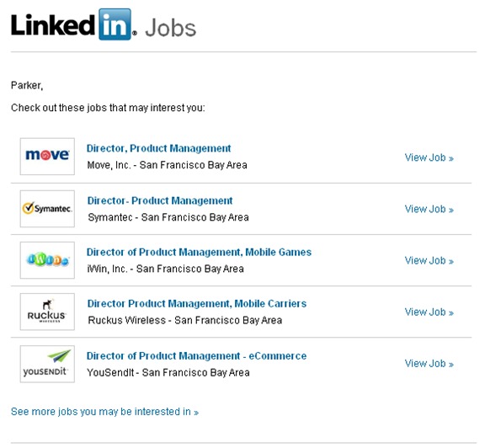View Job for iWin, Inc. listing
This screenshot has height=448, width=485.
[x=429, y=261]
